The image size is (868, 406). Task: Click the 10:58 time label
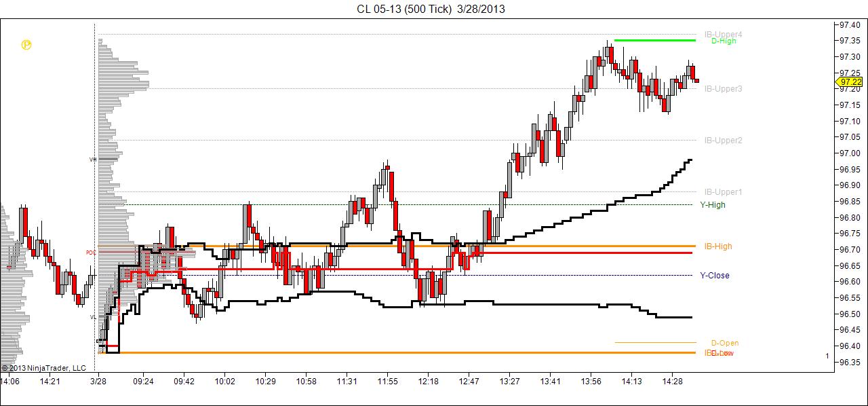[306, 382]
